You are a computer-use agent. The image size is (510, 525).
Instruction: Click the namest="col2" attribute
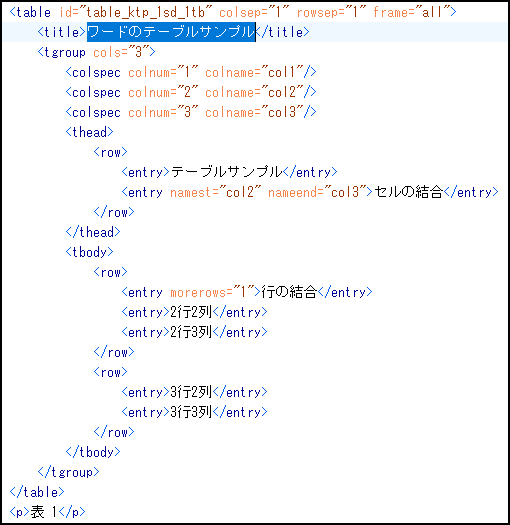point(215,192)
